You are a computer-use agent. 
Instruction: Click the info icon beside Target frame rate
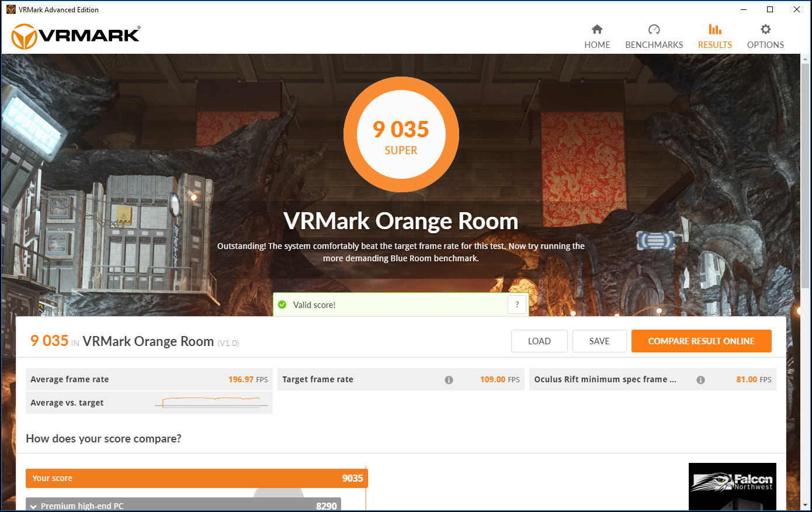(x=449, y=380)
